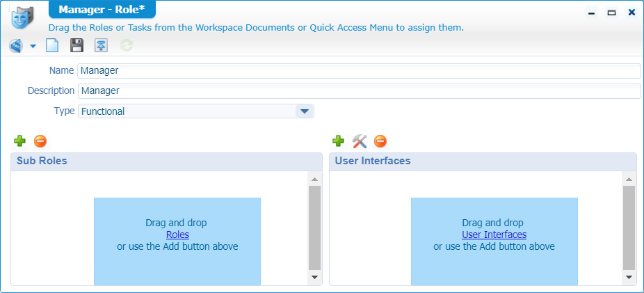Remove sub role with orange minus icon
644x293 pixels.
(40, 141)
